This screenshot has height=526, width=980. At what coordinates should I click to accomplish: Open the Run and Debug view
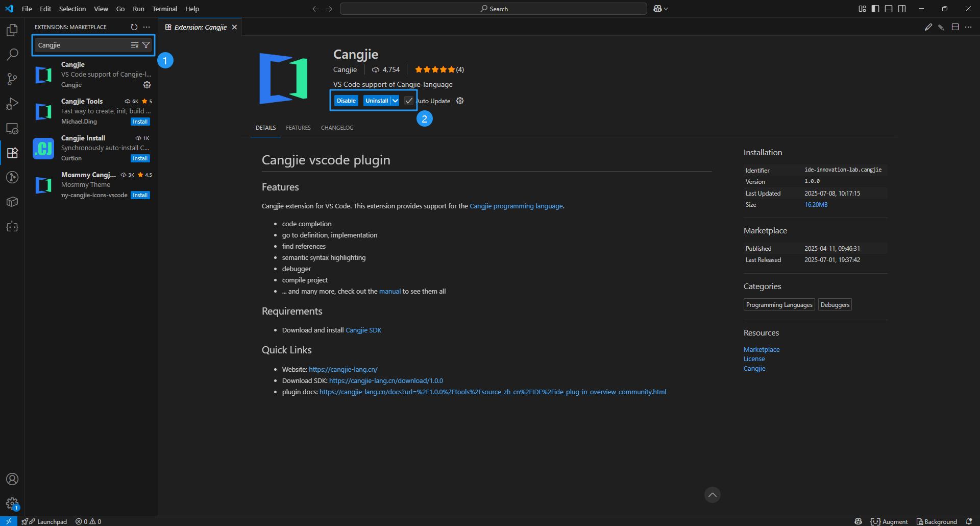click(x=12, y=104)
